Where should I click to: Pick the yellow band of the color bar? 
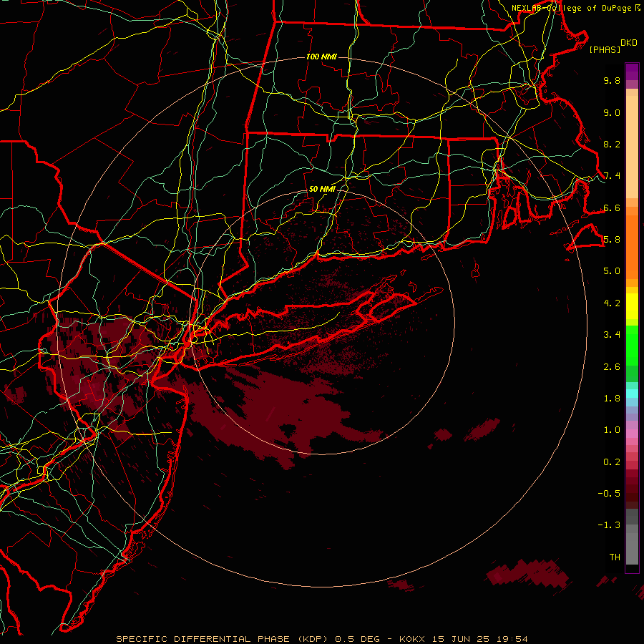click(632, 306)
